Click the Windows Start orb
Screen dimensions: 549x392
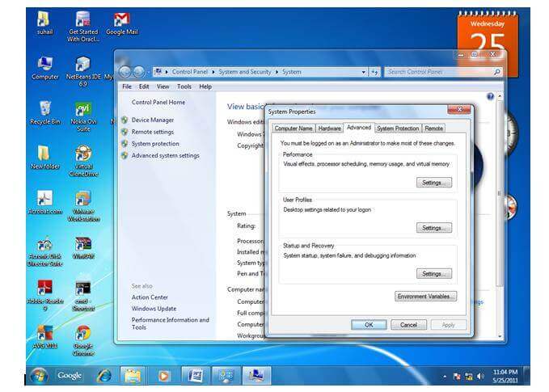[x=39, y=375]
